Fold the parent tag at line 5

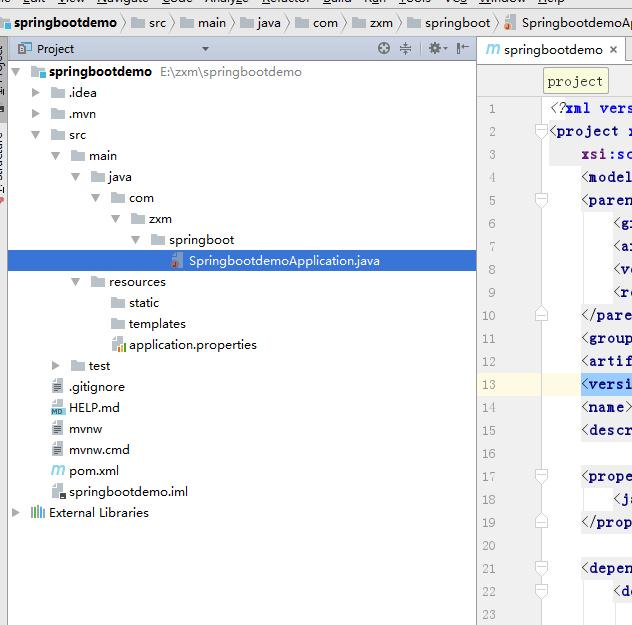541,200
